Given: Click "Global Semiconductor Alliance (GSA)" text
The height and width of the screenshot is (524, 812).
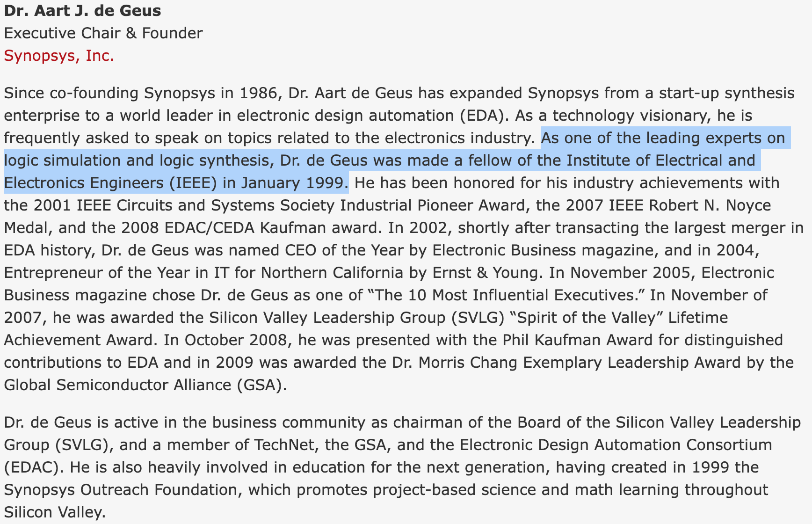Looking at the screenshot, I should tap(145, 385).
